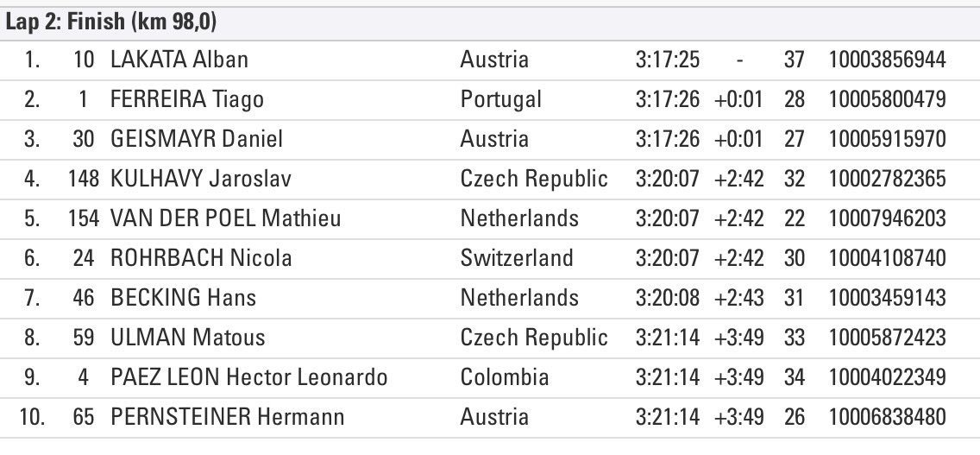Click ROHRBACH Nicola rider name
This screenshot has width=980, height=455.
pos(201,258)
